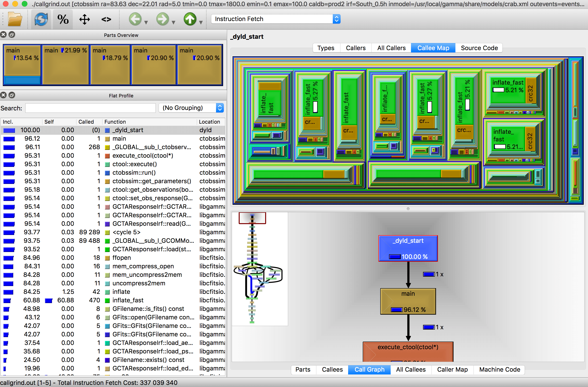Screen dimensions: 588x387
Task: Toggle the cycle detection arrows button
Action: [x=85, y=19]
